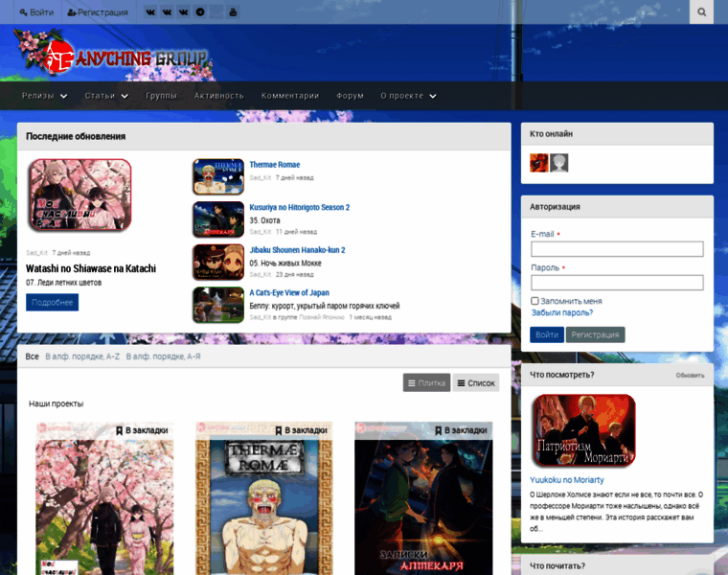Open the YouTube channel icon
The image size is (728, 575).
point(233,12)
